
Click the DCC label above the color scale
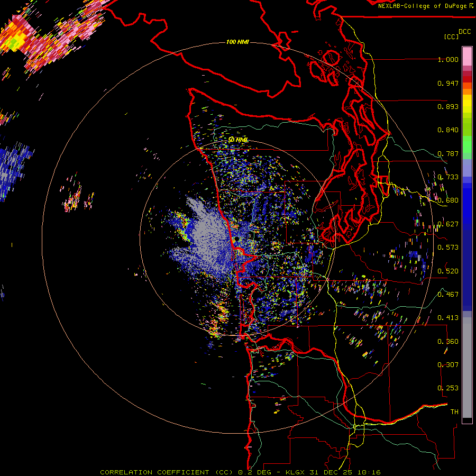465,32
